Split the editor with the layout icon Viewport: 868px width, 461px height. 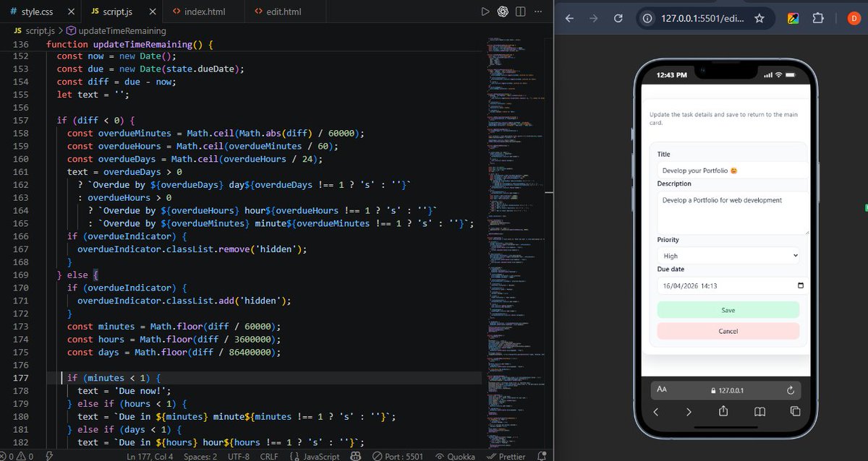tap(521, 12)
